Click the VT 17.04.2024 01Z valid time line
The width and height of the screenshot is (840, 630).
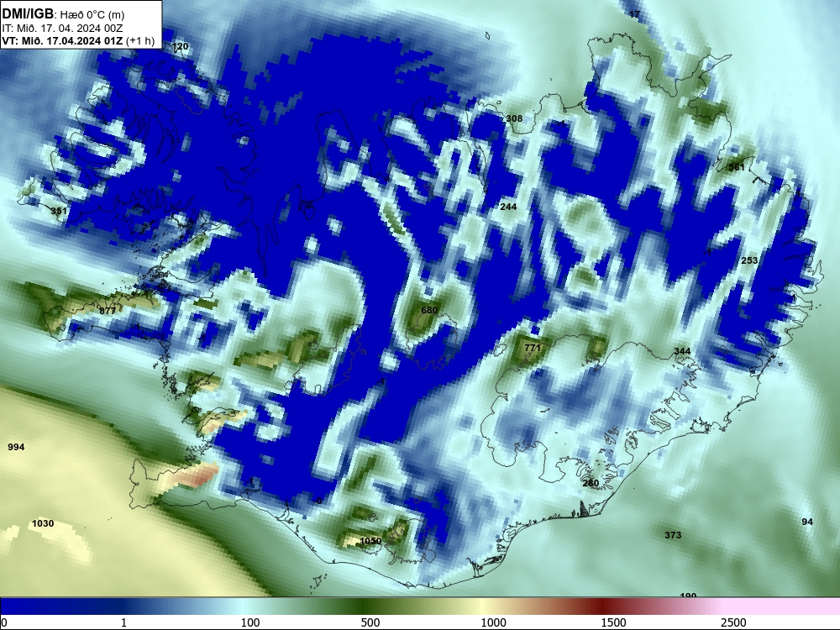point(78,40)
